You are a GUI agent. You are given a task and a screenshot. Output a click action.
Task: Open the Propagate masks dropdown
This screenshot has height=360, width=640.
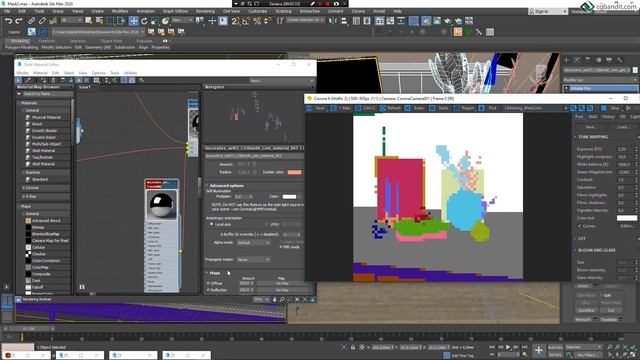[253, 259]
